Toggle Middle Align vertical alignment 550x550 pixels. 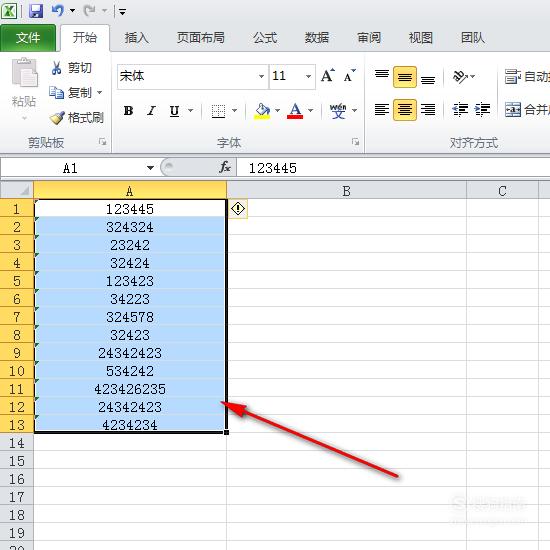[405, 77]
